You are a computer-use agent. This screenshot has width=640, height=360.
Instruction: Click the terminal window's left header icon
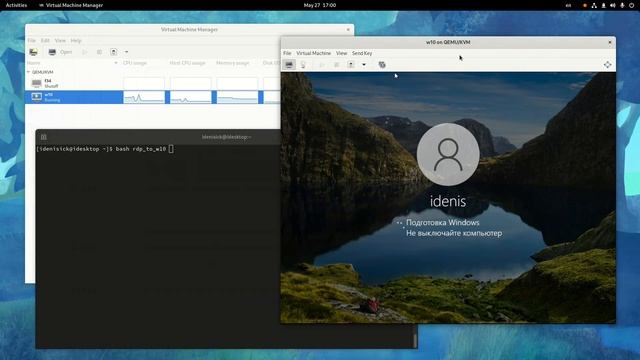point(44,137)
